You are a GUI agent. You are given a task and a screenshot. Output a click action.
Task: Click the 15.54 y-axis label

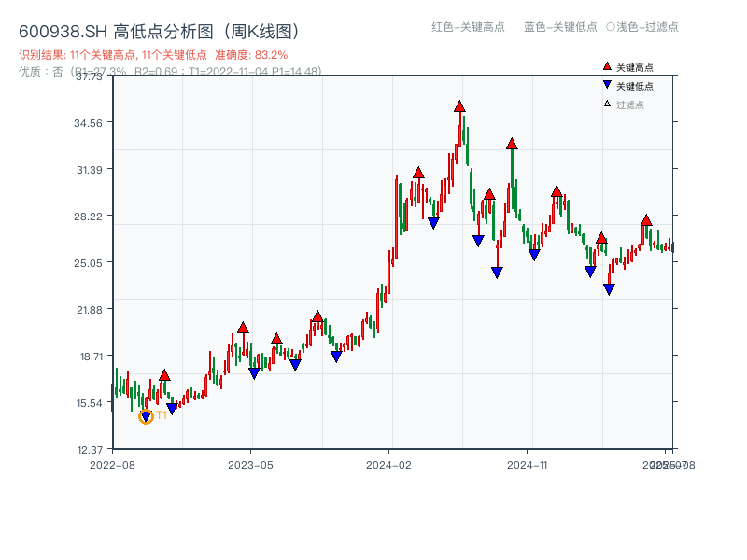pos(90,403)
